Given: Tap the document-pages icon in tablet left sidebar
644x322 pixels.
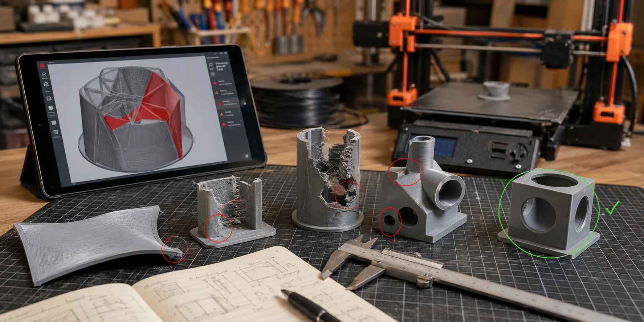Looking at the screenshot, I should click(51, 107).
